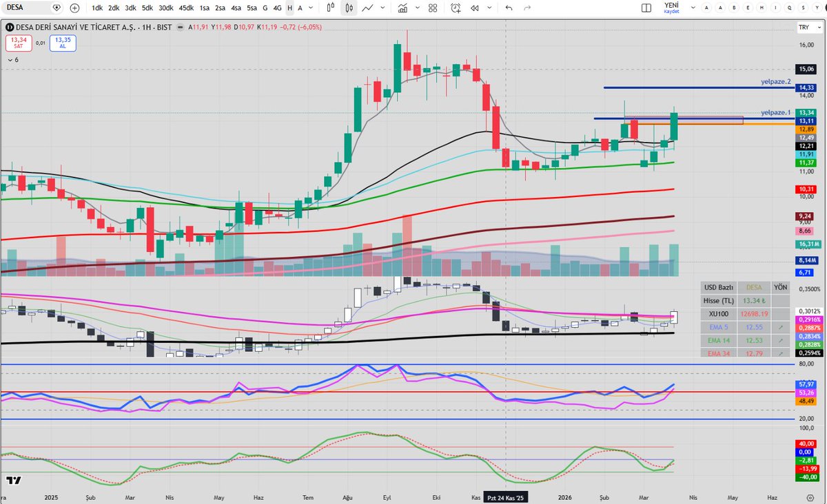
Task: Click the 57,97 RSI value label
Action: tap(806, 384)
